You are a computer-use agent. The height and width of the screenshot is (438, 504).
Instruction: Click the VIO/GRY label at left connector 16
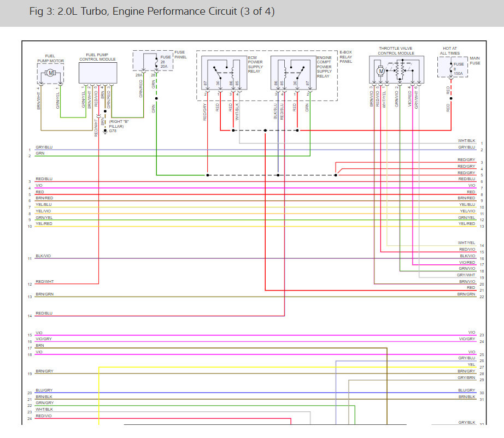pos(43,339)
